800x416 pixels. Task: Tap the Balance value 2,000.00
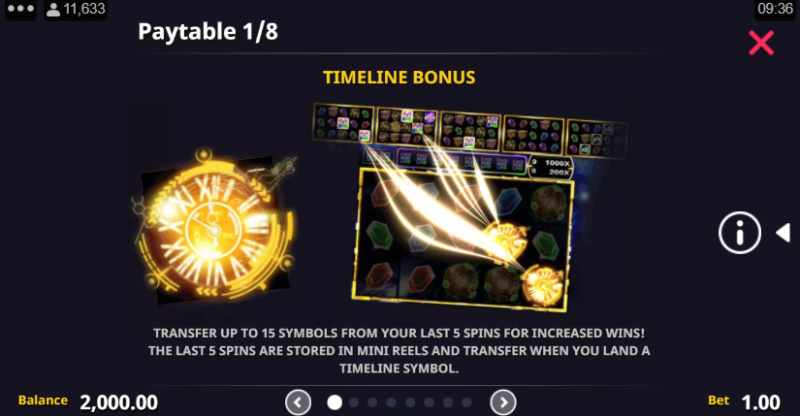(119, 403)
